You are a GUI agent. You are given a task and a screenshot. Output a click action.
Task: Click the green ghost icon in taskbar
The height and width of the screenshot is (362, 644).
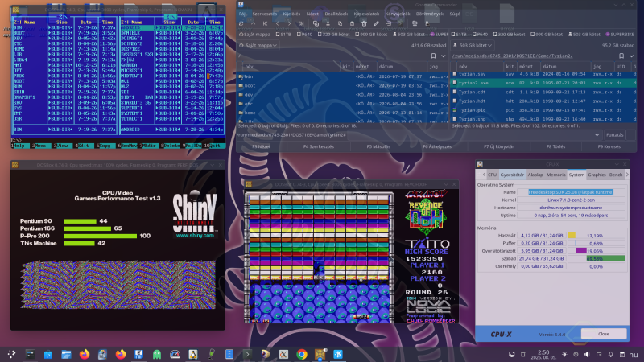(x=157, y=354)
